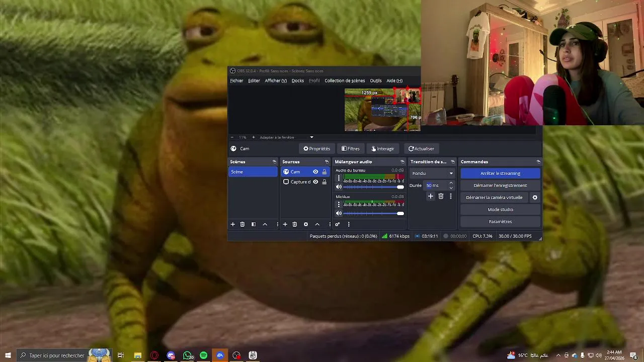Increase the transition Durée value
The height and width of the screenshot is (362, 644).
[451, 183]
